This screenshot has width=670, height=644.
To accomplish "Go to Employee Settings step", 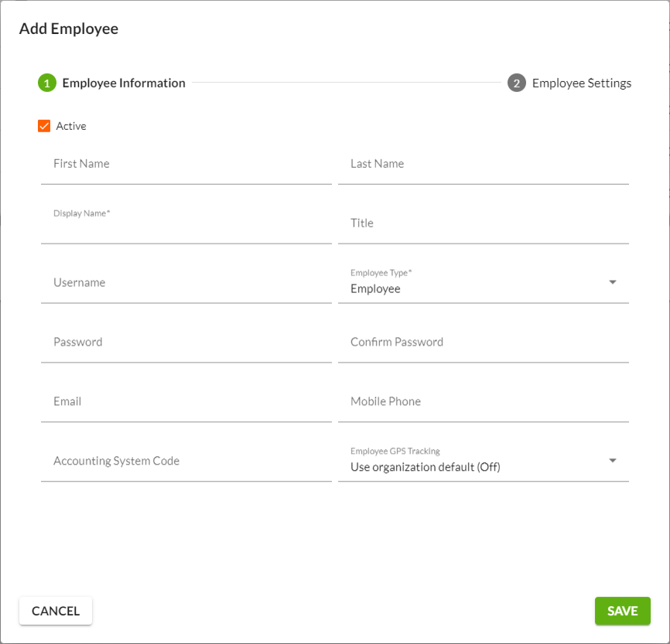I will [x=581, y=83].
